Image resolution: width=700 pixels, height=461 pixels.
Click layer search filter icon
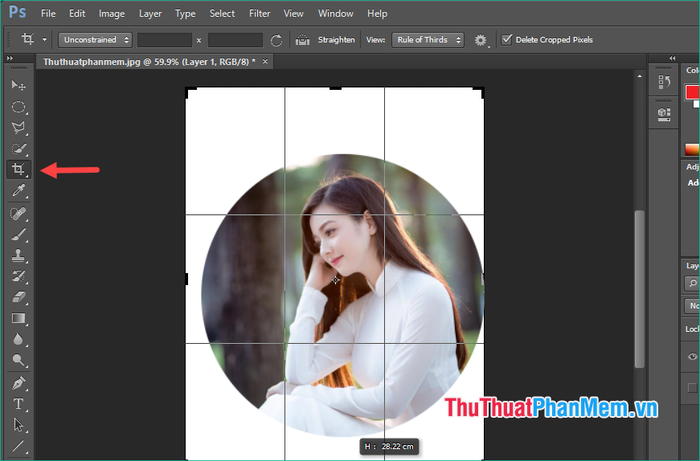tap(692, 283)
